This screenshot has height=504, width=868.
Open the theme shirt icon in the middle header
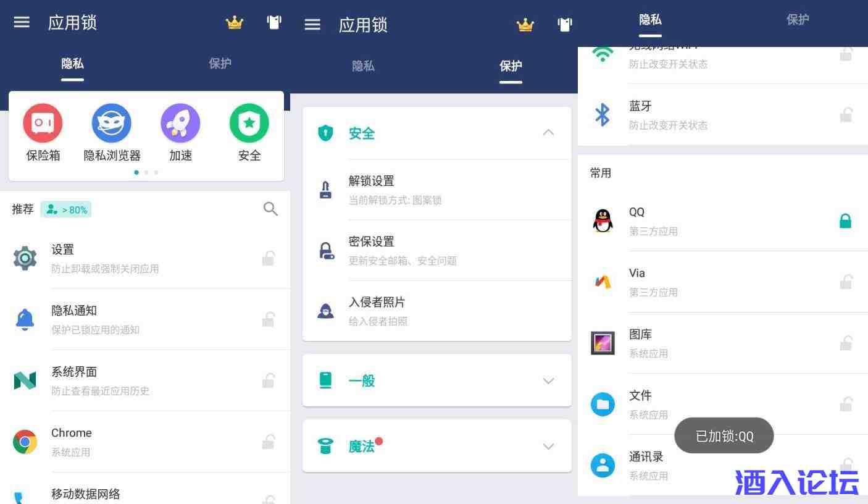(565, 24)
